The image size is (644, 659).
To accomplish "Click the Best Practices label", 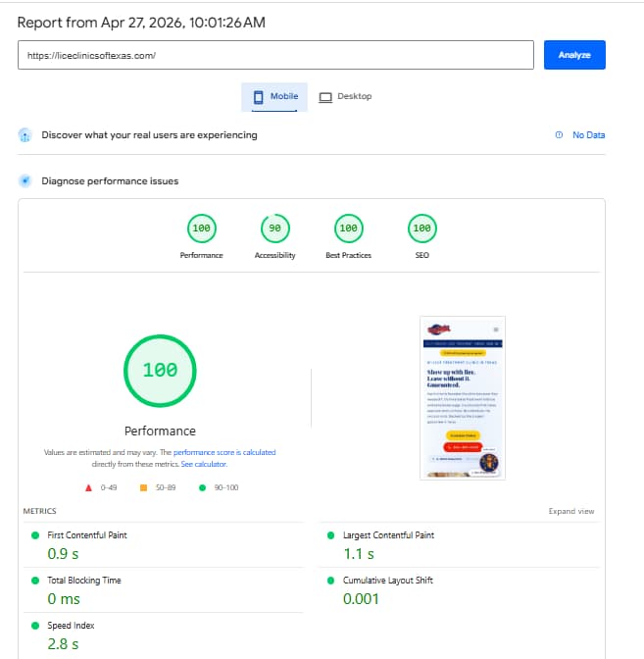I will point(349,255).
